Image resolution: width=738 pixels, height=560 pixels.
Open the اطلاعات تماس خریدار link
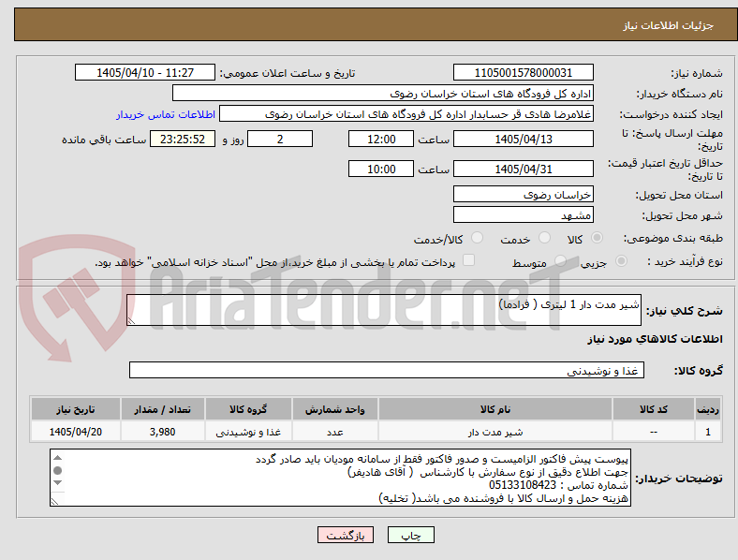pos(166,114)
